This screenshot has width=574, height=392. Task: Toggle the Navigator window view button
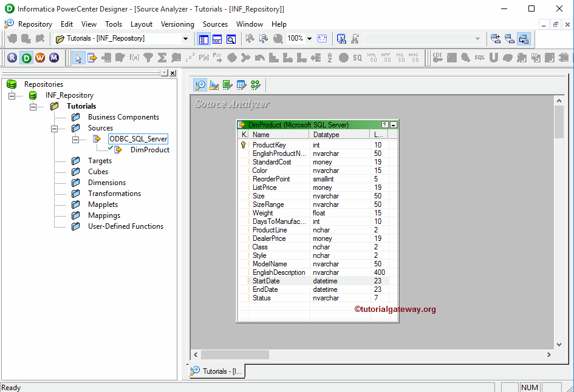pyautogui.click(x=203, y=39)
